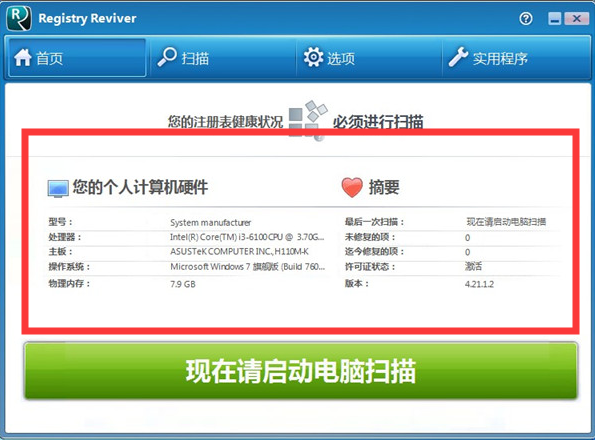595x441 pixels.
Task: Start scan with 现在请启动电脑扫描 green button
Action: (x=301, y=371)
